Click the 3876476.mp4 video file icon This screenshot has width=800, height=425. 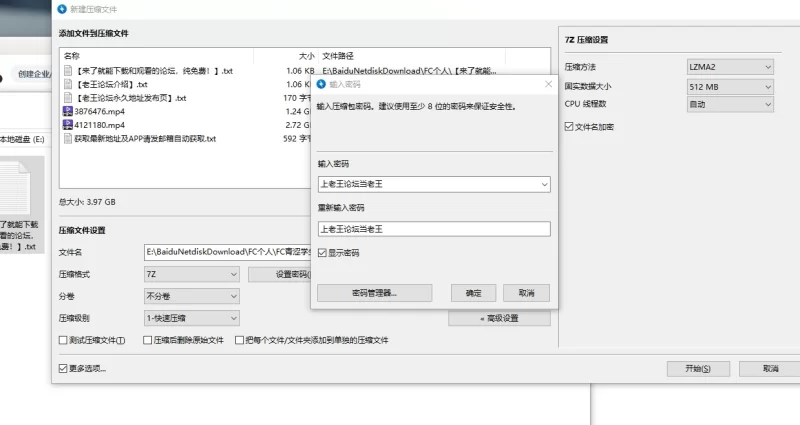click(68, 112)
